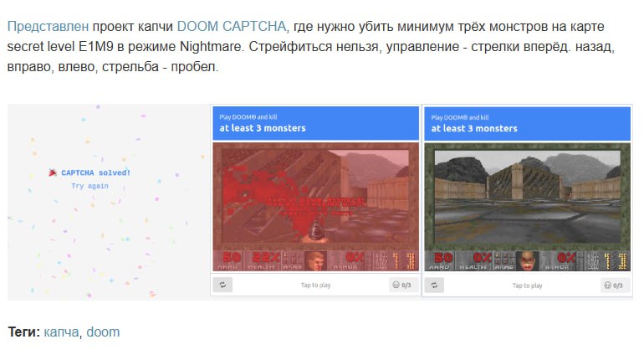The height and width of the screenshot is (355, 644).
Task: Click 'Try again' under CAPTCHA solved
Action: [90, 186]
